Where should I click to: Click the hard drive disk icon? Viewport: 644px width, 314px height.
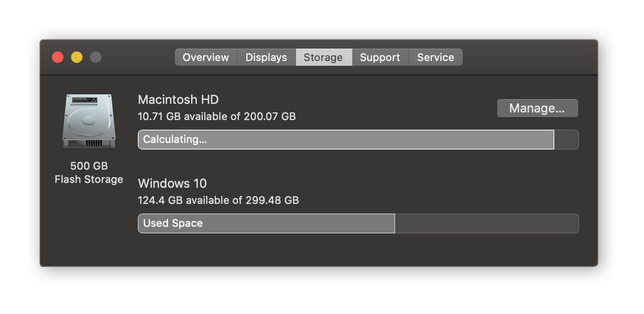click(89, 121)
